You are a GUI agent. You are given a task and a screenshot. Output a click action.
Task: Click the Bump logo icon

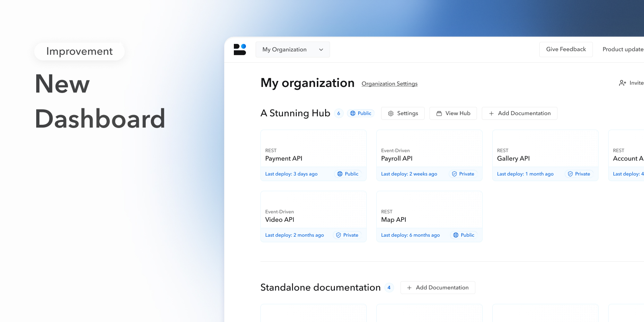[x=240, y=50]
